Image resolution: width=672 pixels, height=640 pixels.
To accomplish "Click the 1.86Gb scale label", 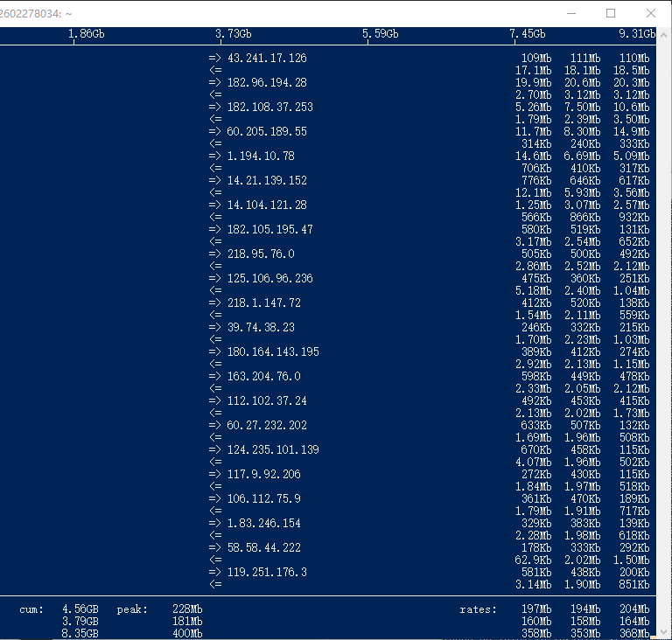I will pyautogui.click(x=86, y=33).
